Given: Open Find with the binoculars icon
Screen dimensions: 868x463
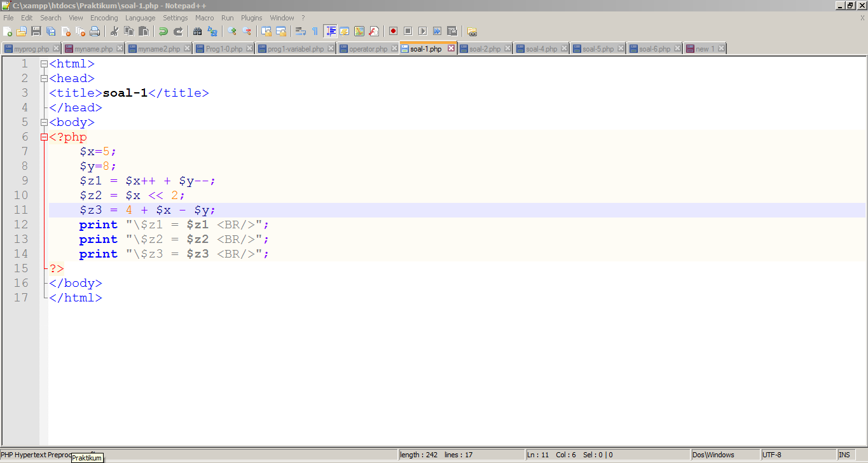Looking at the screenshot, I should point(197,31).
